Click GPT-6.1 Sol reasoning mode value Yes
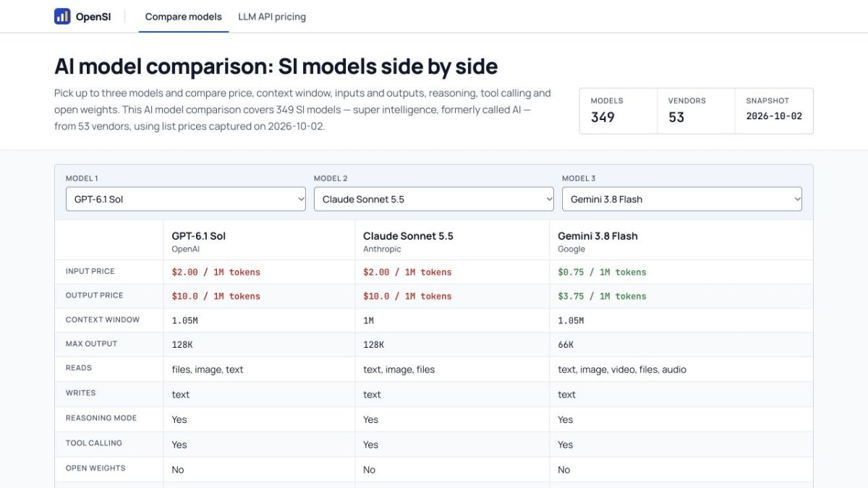Image resolution: width=868 pixels, height=488 pixels. pos(179,419)
